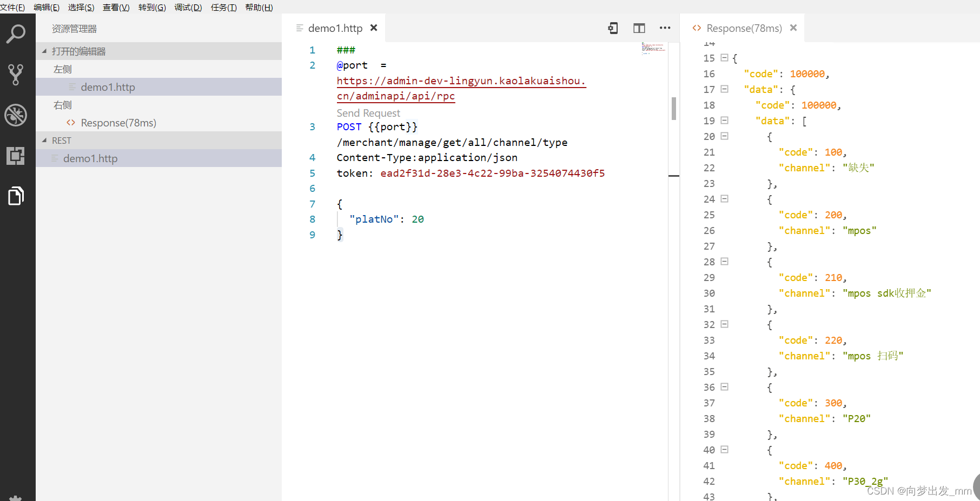Collapse the fold at response line 20
980x501 pixels.
pyautogui.click(x=725, y=136)
